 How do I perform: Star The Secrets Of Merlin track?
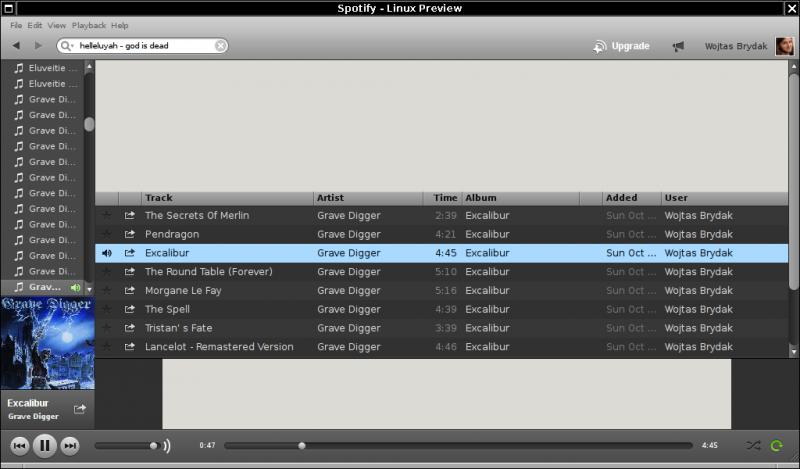(107, 215)
